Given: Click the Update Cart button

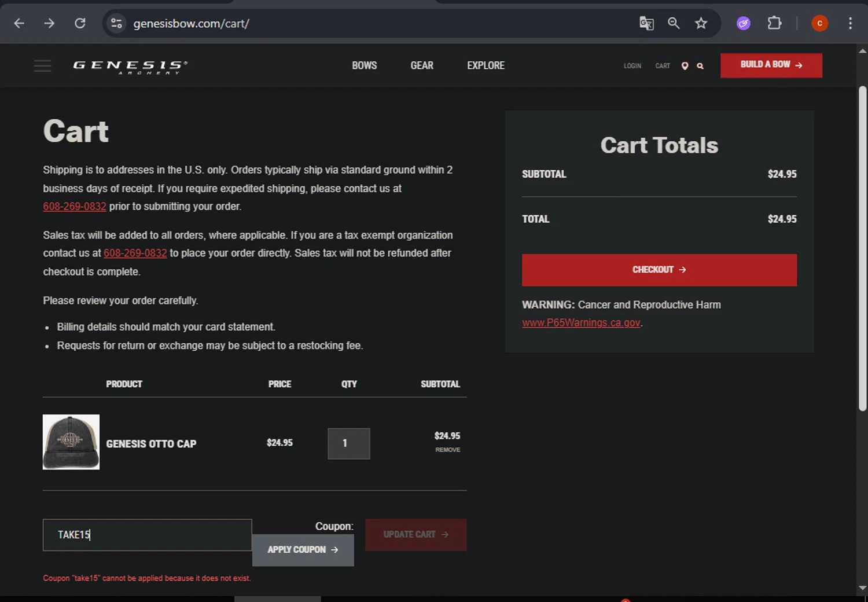Looking at the screenshot, I should tap(415, 535).
